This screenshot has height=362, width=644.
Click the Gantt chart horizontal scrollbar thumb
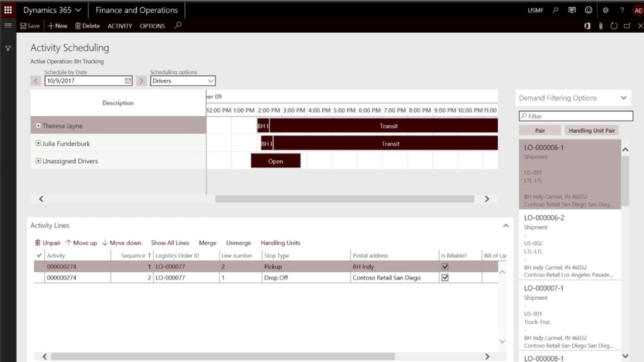(x=345, y=199)
